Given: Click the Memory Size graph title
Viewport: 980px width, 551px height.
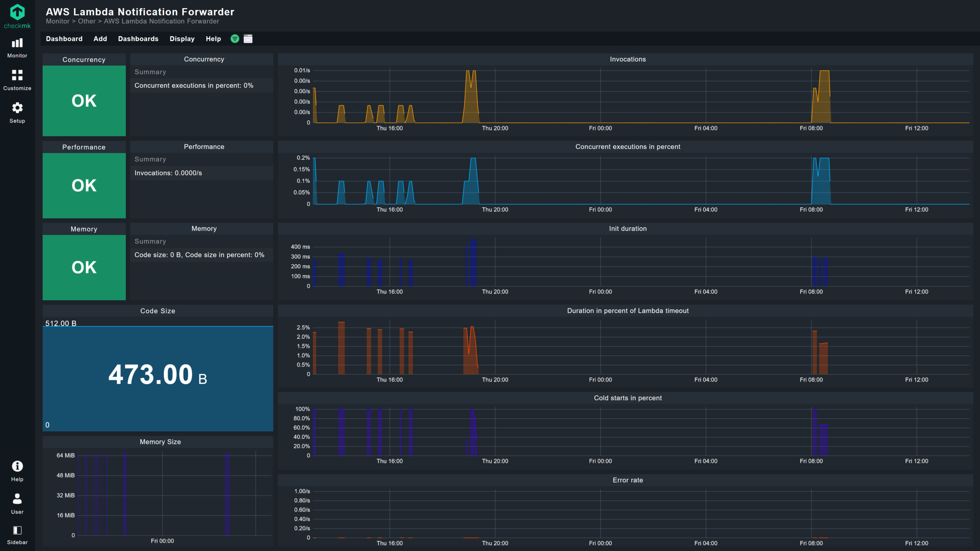Looking at the screenshot, I should (160, 442).
